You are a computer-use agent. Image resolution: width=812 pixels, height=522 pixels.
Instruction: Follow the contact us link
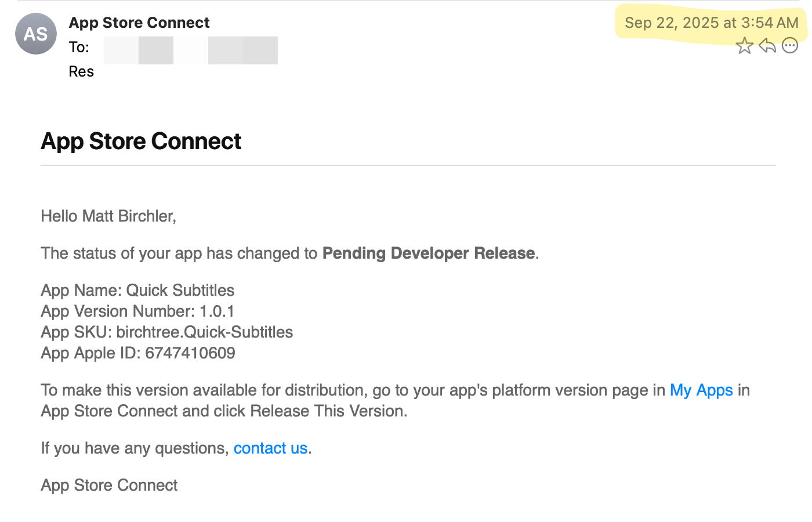[270, 448]
